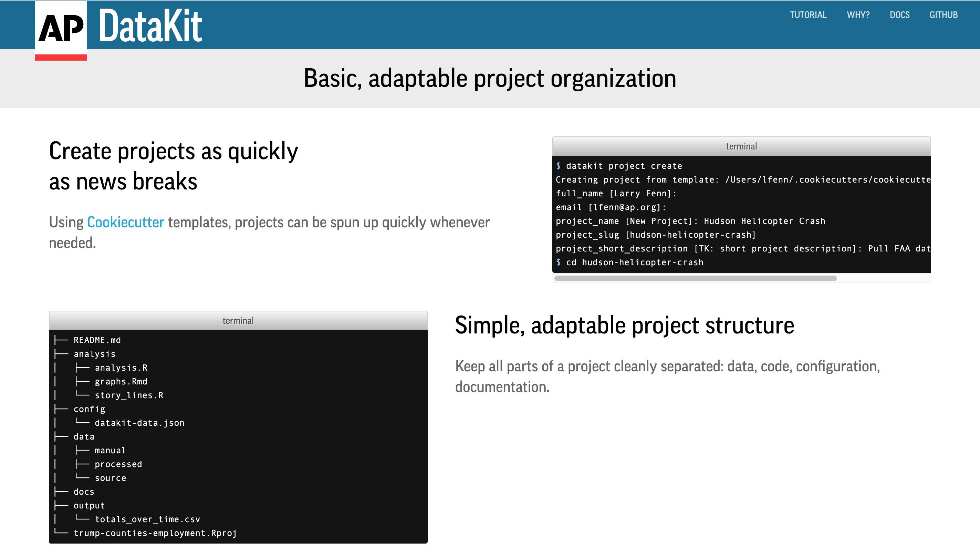Image resolution: width=980 pixels, height=547 pixels.
Task: Click 'analysis.R' in the tree
Action: [x=121, y=367]
